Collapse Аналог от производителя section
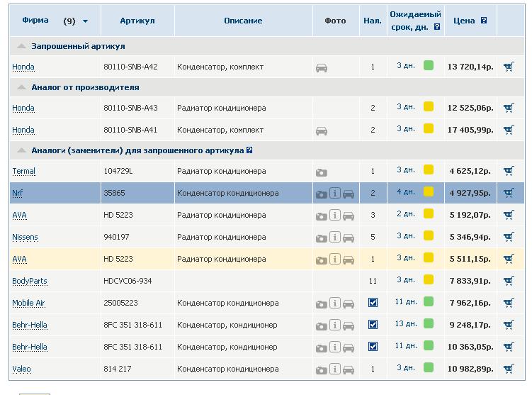The height and width of the screenshot is (395, 532). (21, 87)
